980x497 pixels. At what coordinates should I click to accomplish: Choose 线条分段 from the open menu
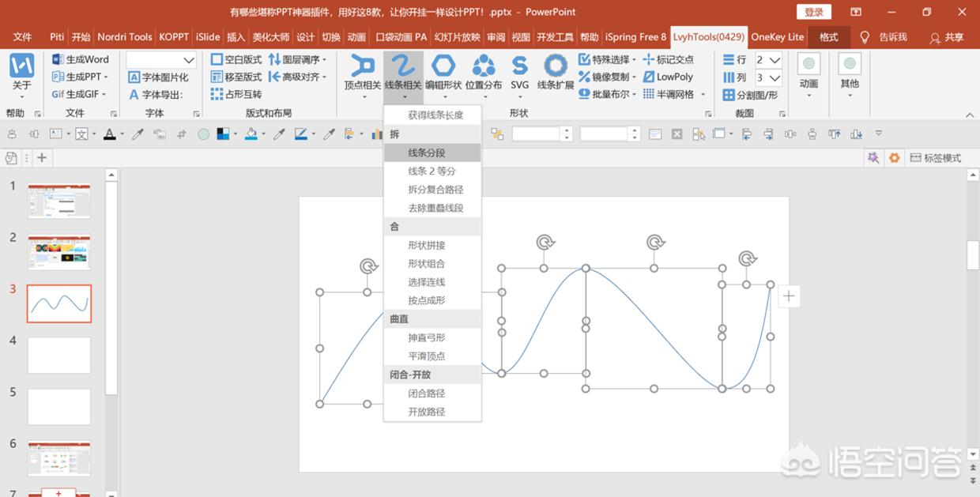(432, 152)
